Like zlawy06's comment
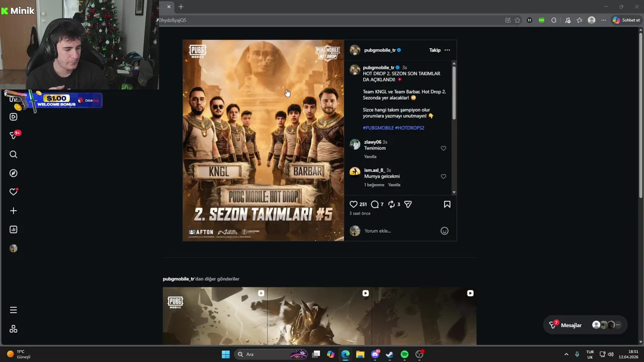 [x=443, y=148]
